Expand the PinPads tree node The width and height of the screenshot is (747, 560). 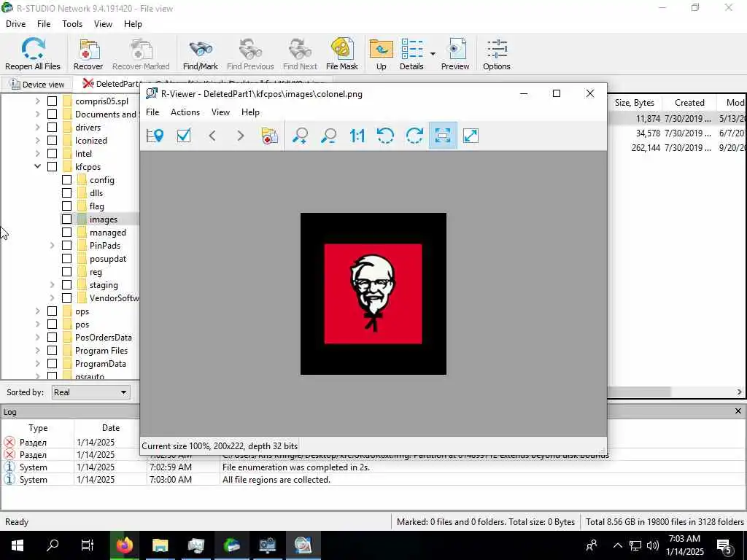pos(52,245)
